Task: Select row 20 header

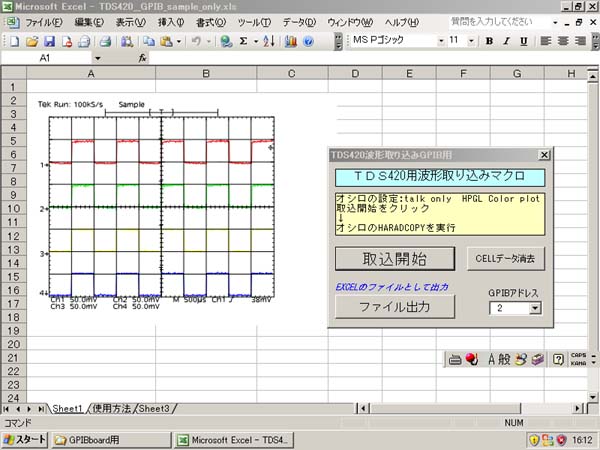Action: (x=13, y=344)
